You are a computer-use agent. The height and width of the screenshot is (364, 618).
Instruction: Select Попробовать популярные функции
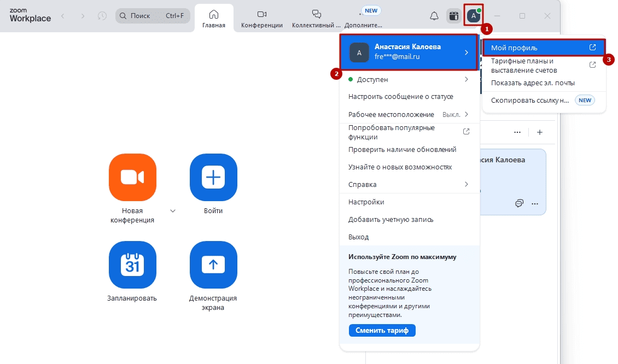[x=410, y=132]
